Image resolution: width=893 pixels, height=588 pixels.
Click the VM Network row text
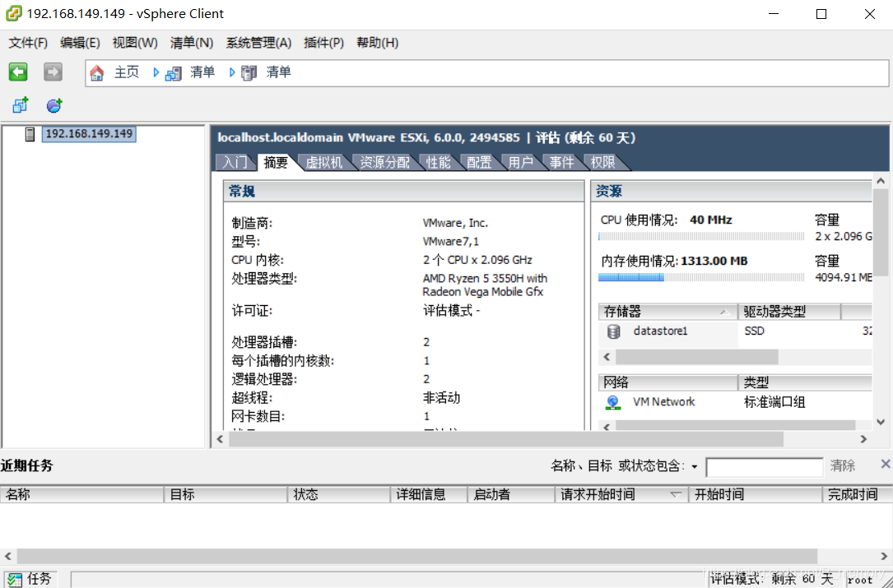[x=664, y=402]
